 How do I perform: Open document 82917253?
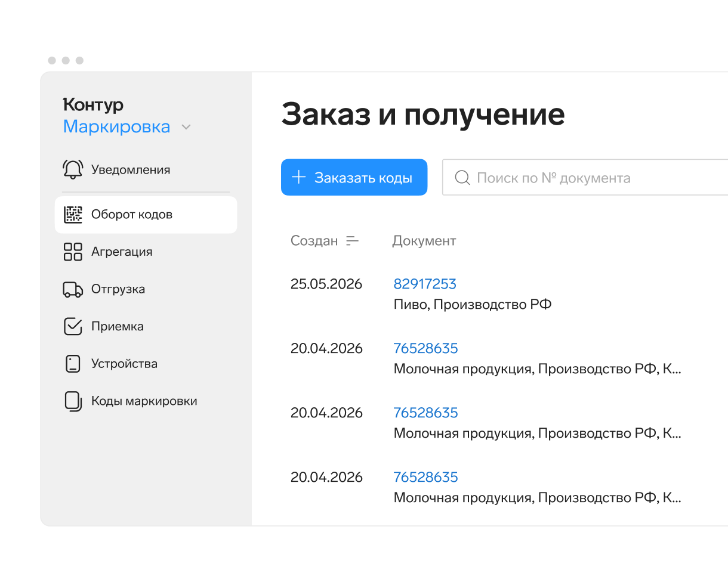click(x=425, y=284)
